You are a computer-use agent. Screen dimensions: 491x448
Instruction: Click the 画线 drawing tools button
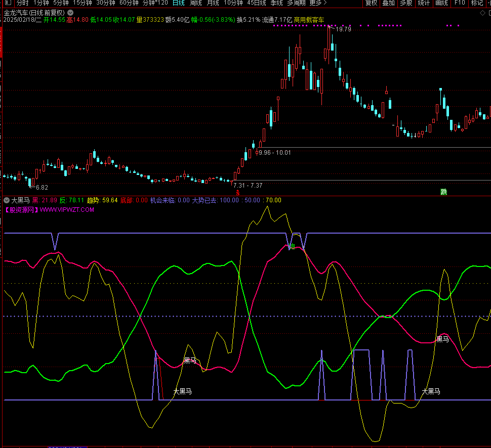pos(441,3)
